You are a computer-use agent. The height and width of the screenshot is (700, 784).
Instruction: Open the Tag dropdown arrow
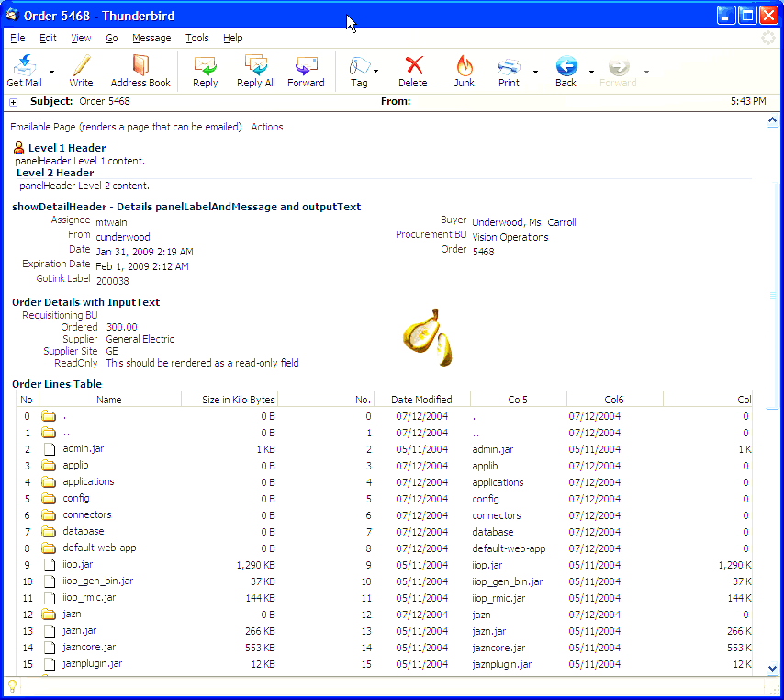[x=376, y=72]
